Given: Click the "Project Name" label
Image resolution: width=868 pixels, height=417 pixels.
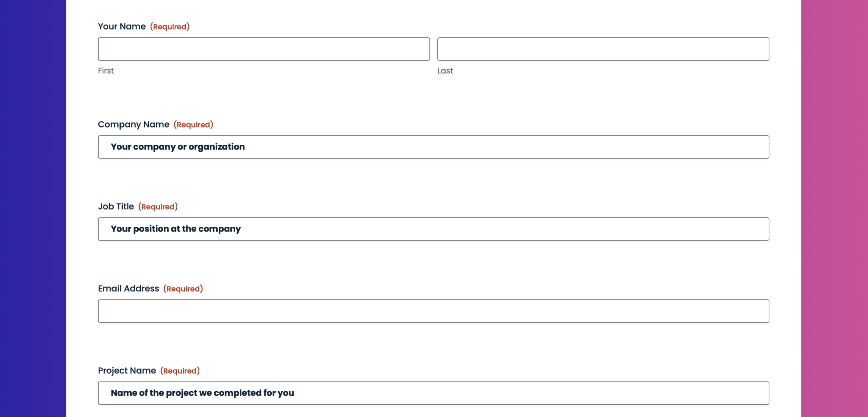Looking at the screenshot, I should [x=127, y=371].
